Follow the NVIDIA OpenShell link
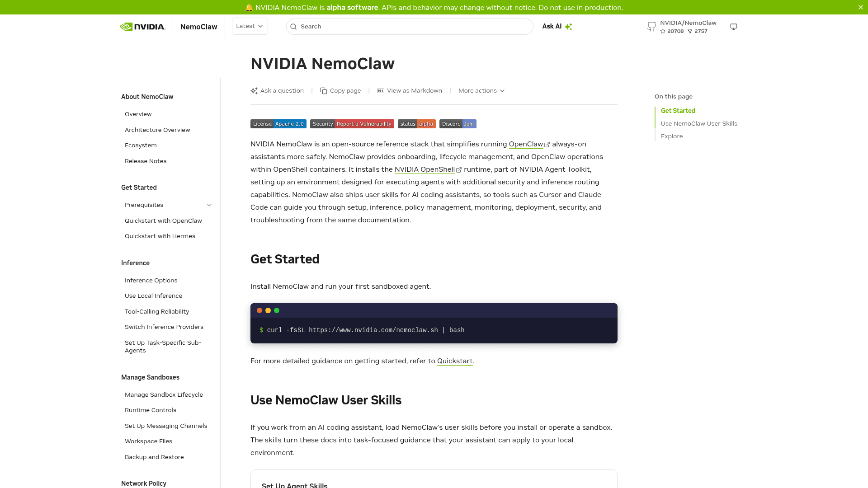Viewport: 868px width, 488px height. pyautogui.click(x=425, y=169)
